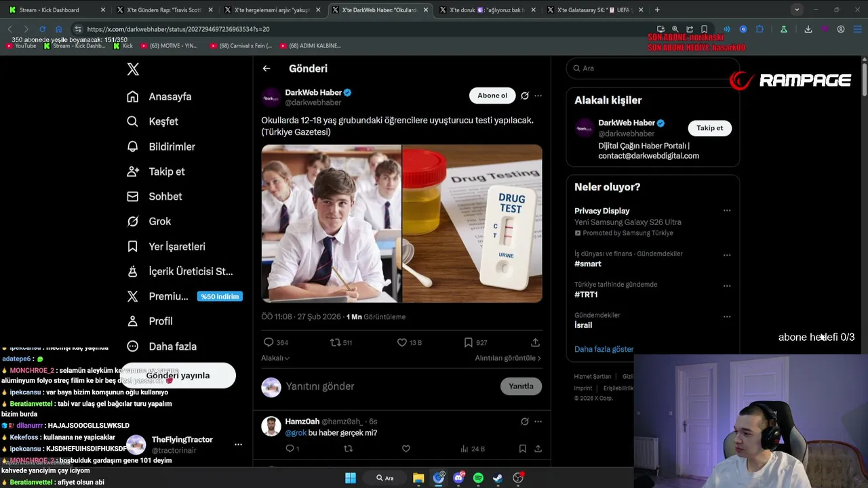Click Gönderi yayınla button
Image resolution: width=868 pixels, height=488 pixels.
pos(178,375)
